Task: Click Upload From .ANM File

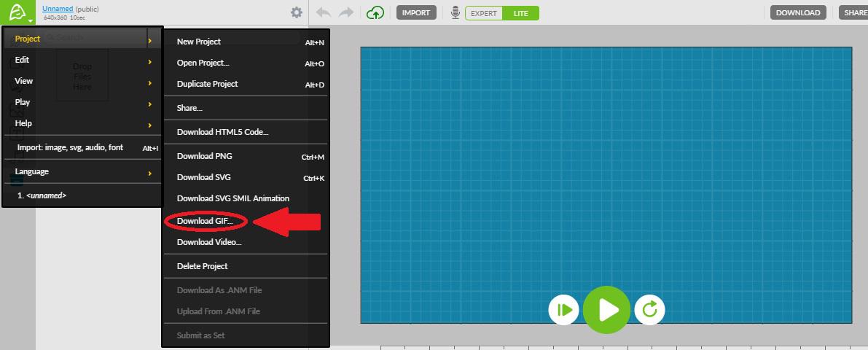Action: 245,311
